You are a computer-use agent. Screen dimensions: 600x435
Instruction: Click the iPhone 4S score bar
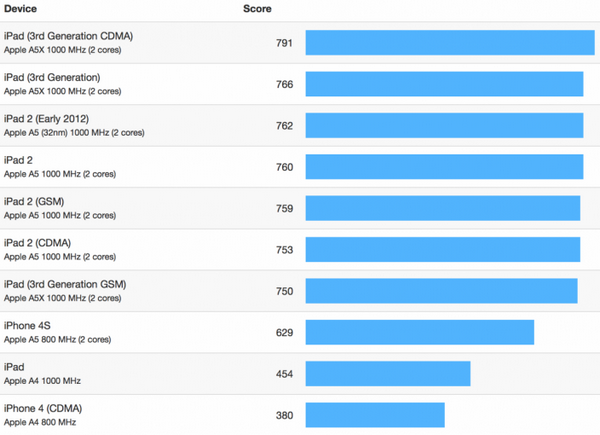click(x=420, y=332)
